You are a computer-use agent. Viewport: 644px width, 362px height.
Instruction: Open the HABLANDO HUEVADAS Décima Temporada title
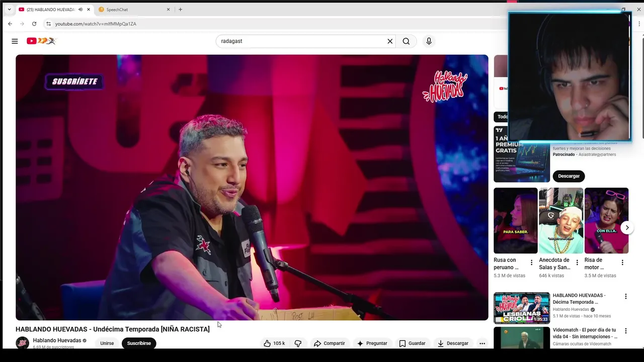click(579, 299)
